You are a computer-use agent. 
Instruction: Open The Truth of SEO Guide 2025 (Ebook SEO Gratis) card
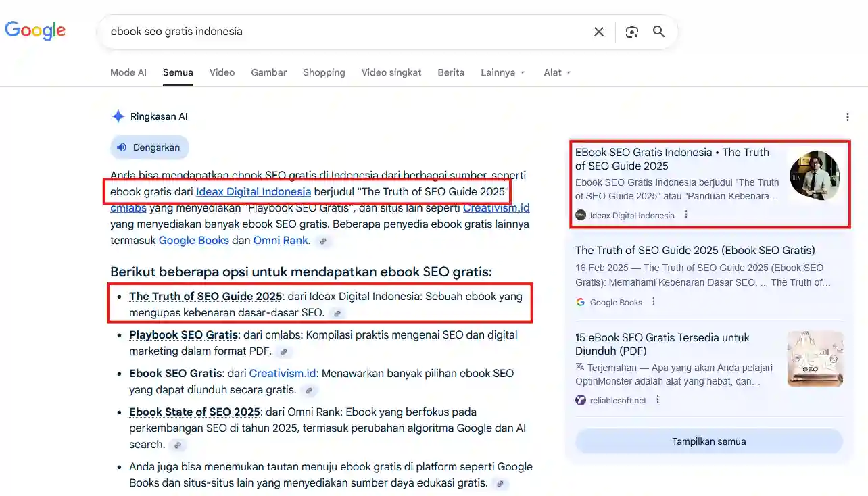tap(695, 250)
